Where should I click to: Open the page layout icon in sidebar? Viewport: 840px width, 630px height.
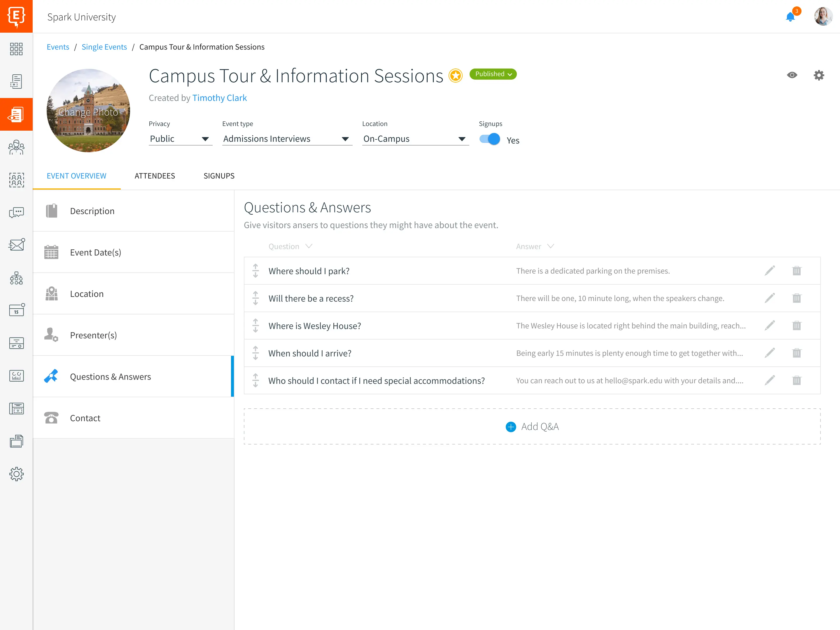pos(16,408)
